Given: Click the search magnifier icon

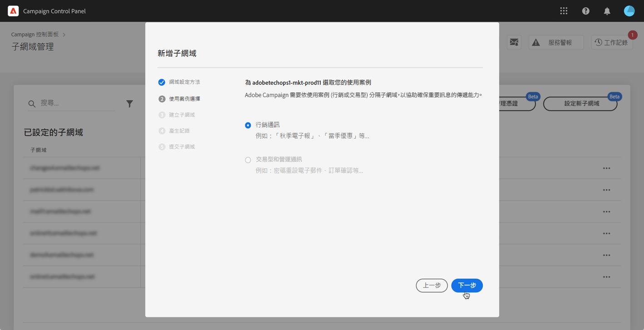Looking at the screenshot, I should (32, 104).
